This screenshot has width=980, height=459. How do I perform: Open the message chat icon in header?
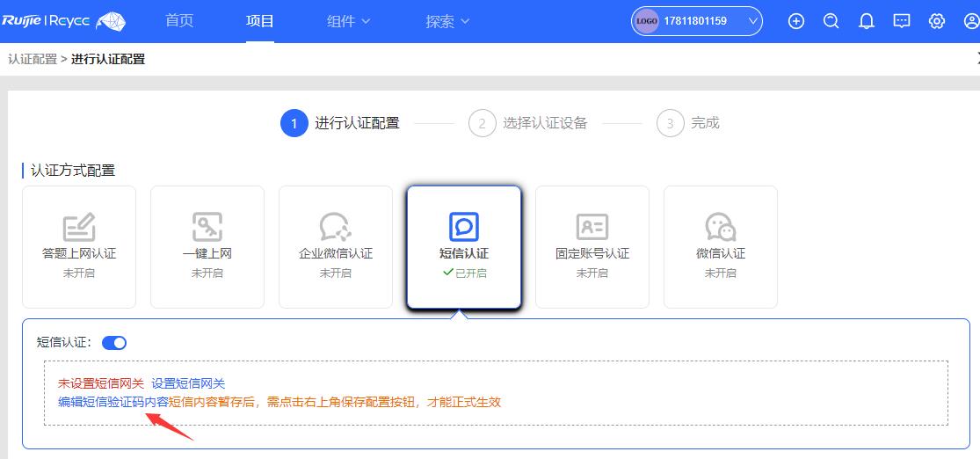[902, 21]
